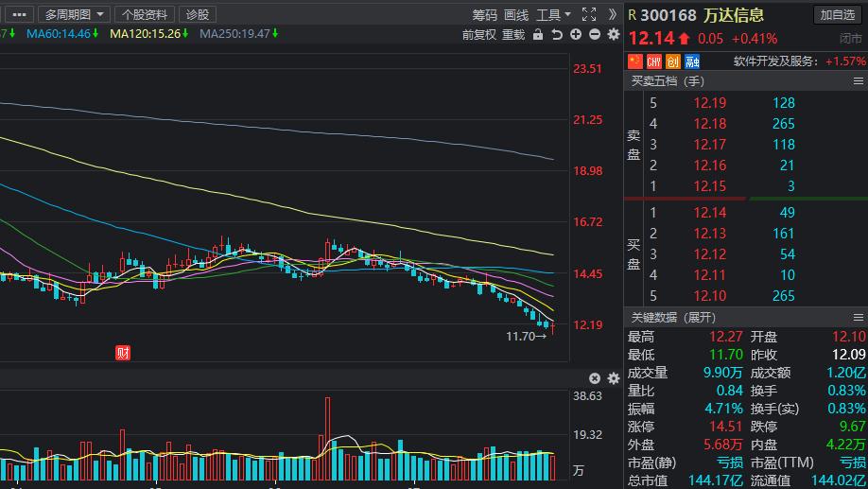Close the volume sub-chart panel
This screenshot has width=868, height=489.
tap(595, 378)
